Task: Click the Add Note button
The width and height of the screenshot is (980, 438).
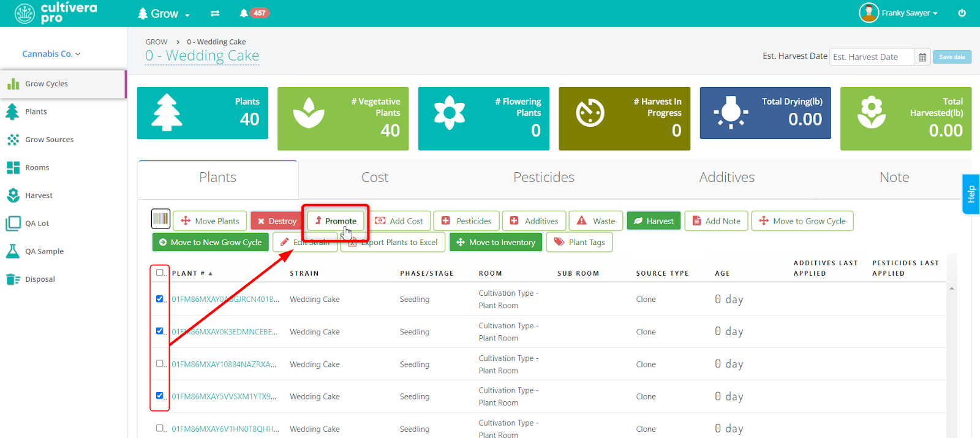Action: tap(716, 221)
